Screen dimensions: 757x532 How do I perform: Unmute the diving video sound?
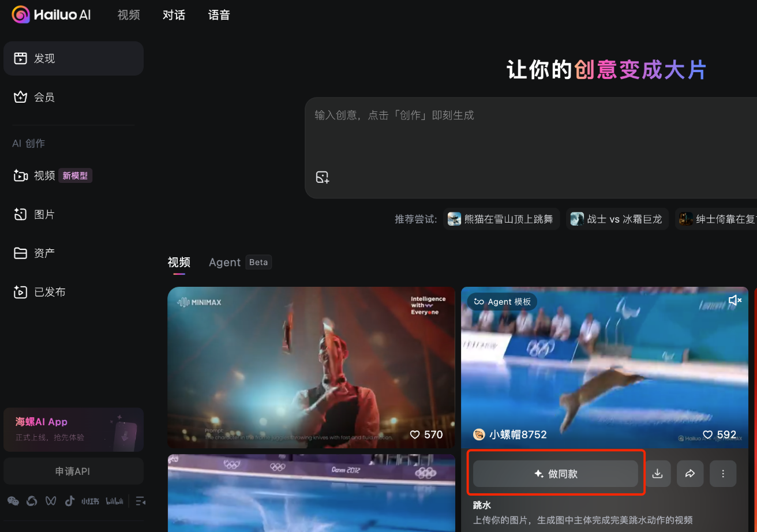point(734,301)
